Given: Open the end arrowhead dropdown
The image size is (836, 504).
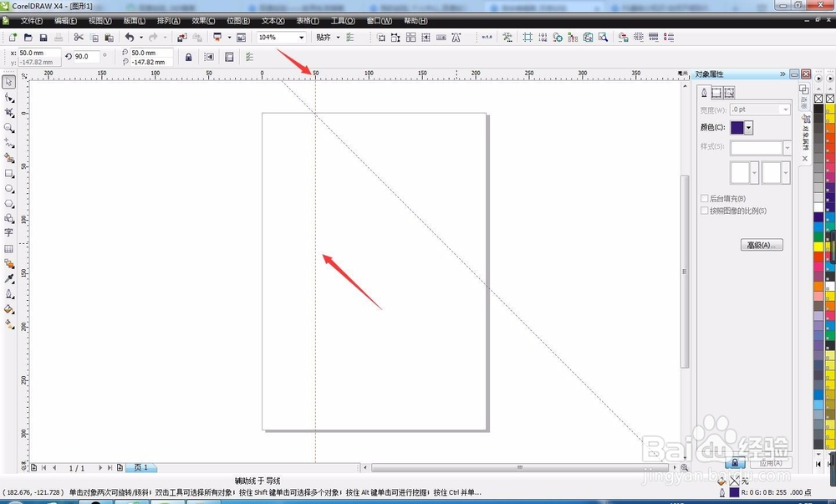Looking at the screenshot, I should (x=785, y=173).
